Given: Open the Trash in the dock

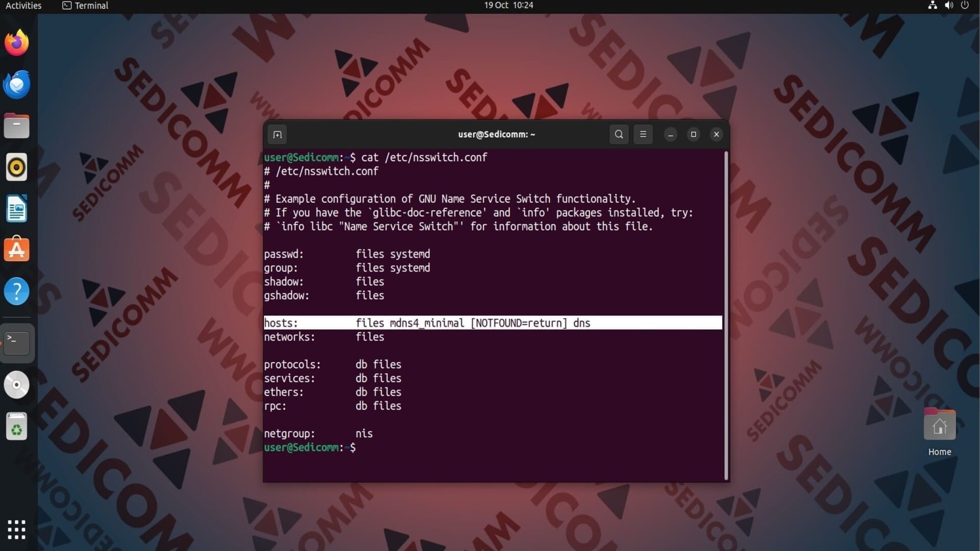Looking at the screenshot, I should click(x=17, y=427).
